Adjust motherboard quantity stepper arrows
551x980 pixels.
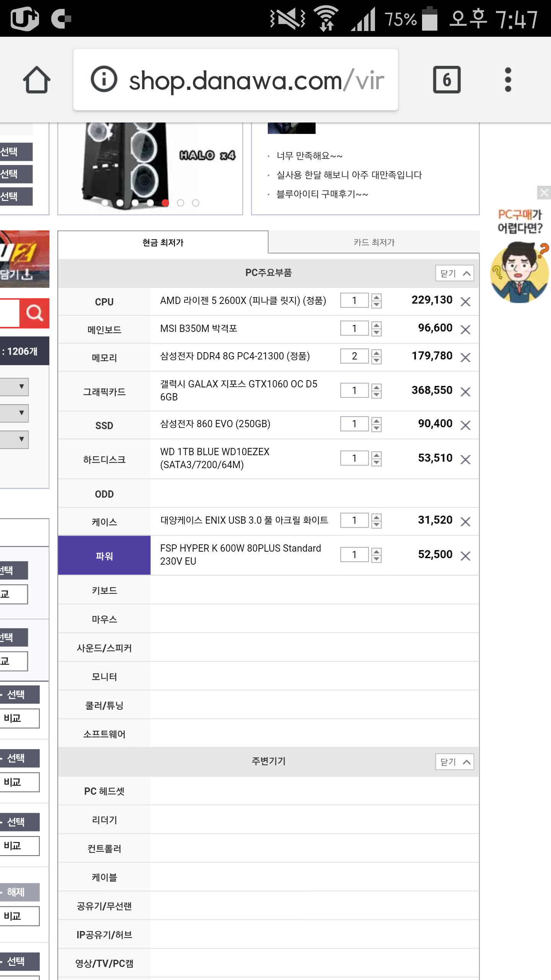377,328
